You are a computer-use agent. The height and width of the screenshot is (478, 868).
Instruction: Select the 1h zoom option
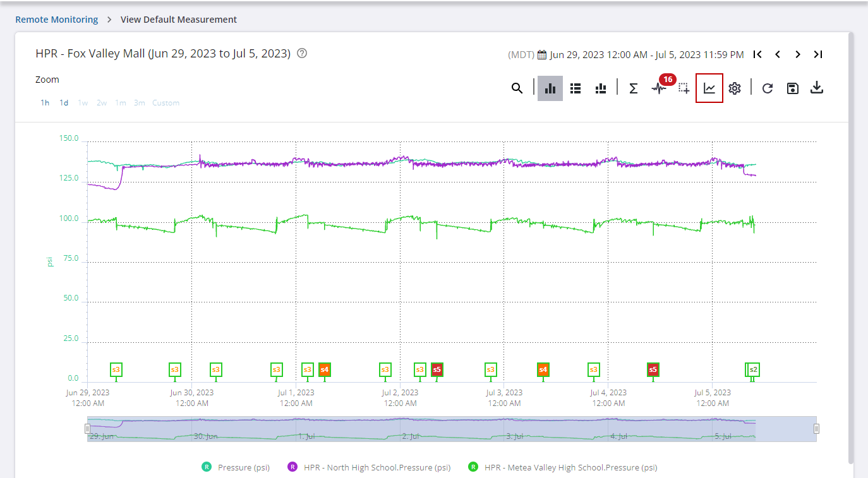(x=45, y=103)
